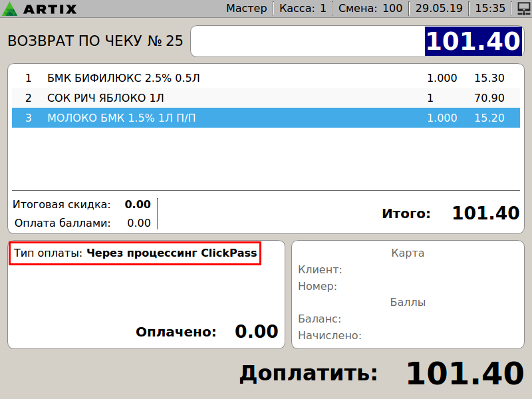Click the Касса: 1 status item
The height and width of the screenshot is (399, 532).
click(303, 9)
